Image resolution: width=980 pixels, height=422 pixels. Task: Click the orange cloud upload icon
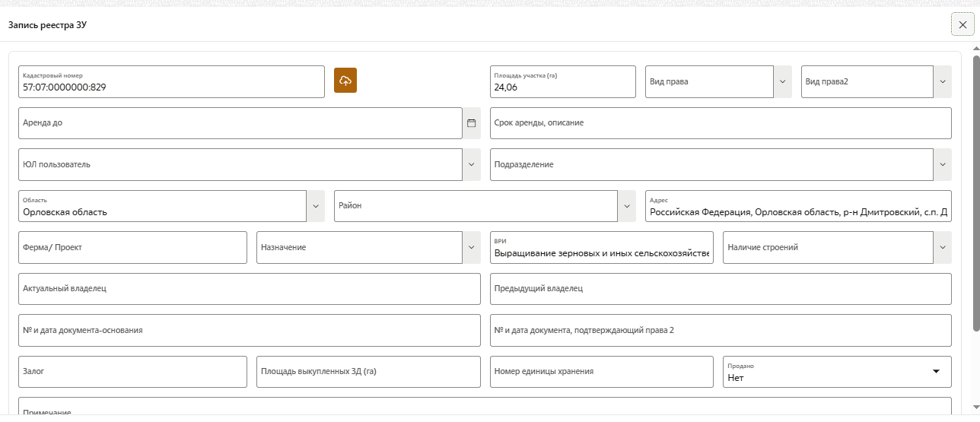tap(345, 81)
